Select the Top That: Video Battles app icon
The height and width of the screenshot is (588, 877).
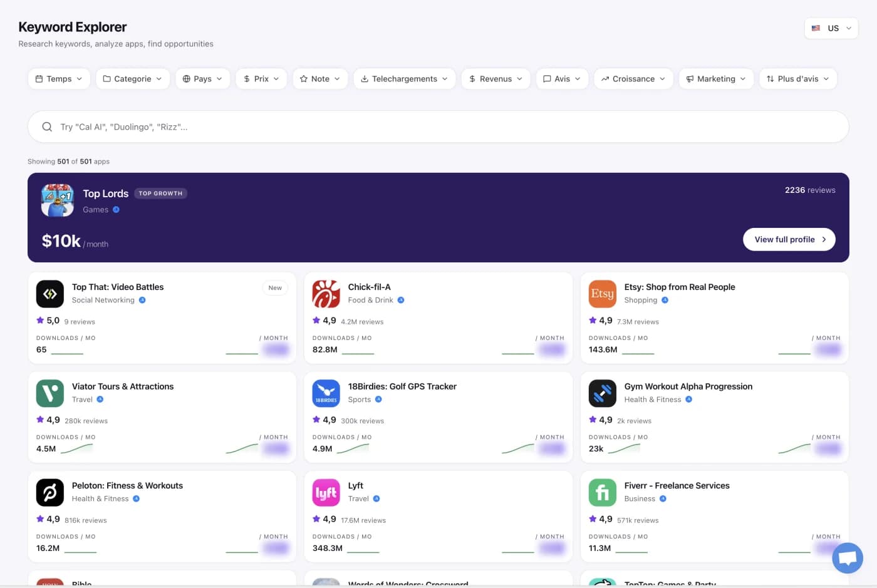[50, 294]
